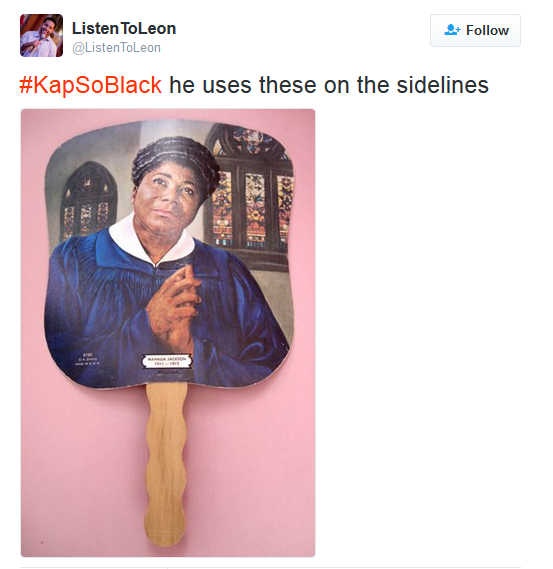Click the small stained glass window on left
The width and height of the screenshot is (553, 569).
pos(89,201)
